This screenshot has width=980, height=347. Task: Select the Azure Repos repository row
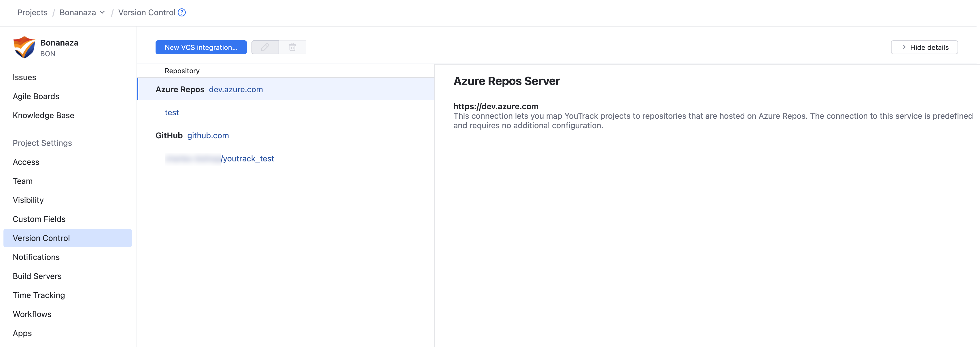coord(285,89)
